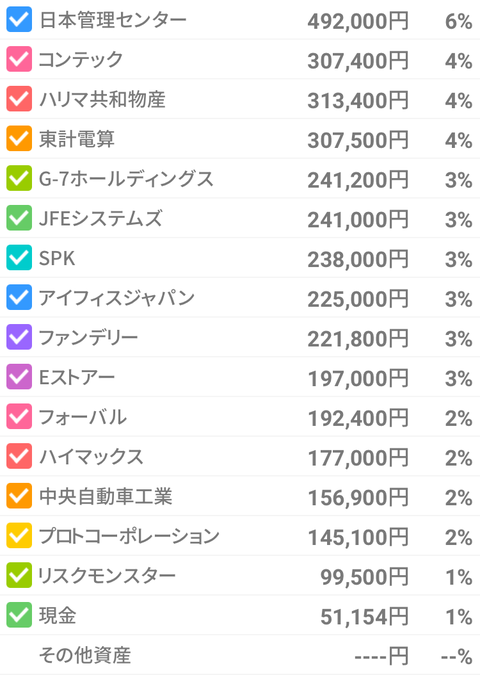Toggle the コンテック pink checkbox
480x675 pixels.
[x=19, y=59]
